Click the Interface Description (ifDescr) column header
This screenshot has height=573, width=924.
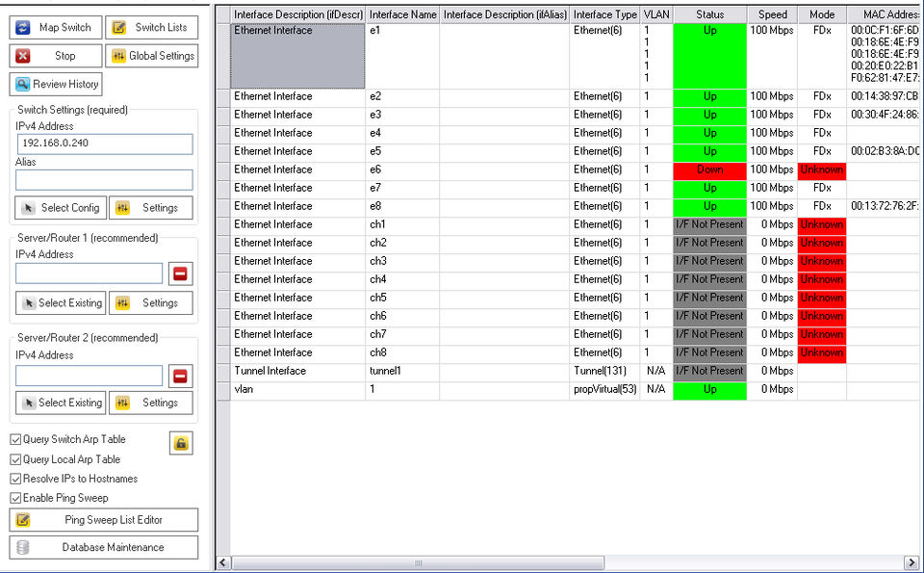[298, 14]
